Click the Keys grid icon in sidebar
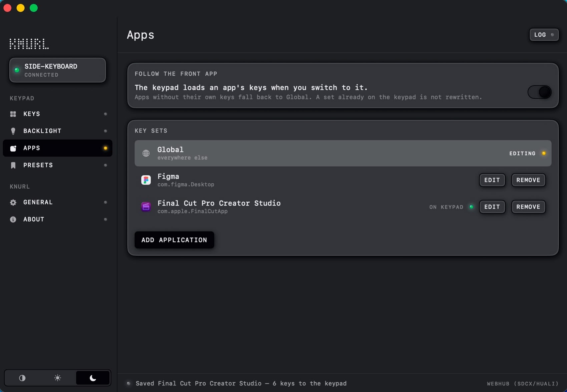 pos(13,114)
